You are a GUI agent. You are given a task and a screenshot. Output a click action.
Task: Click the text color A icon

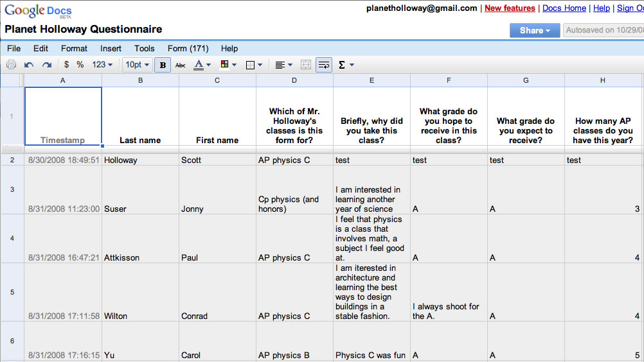pyautogui.click(x=199, y=65)
